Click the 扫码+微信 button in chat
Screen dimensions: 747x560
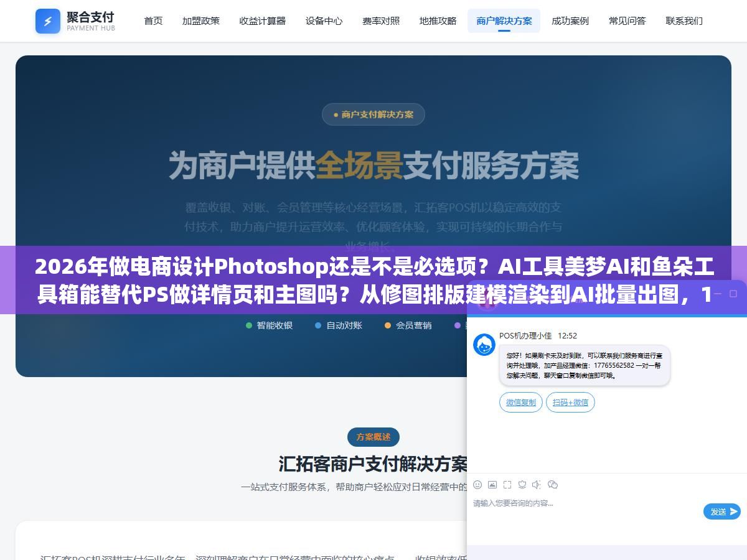570,403
